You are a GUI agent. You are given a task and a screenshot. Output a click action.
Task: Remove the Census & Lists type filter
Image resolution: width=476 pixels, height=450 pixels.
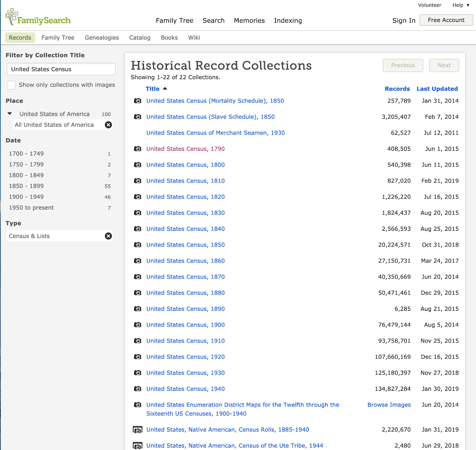pyautogui.click(x=108, y=236)
